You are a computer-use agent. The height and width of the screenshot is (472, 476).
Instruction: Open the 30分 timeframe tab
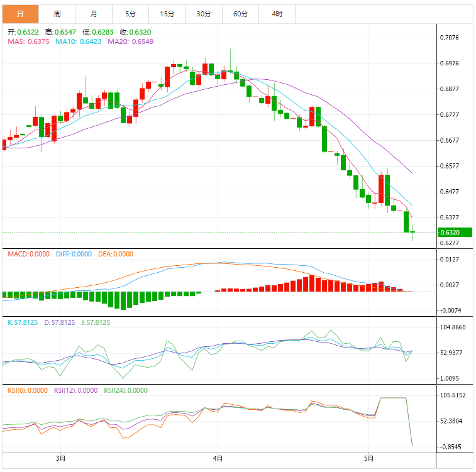coord(204,14)
